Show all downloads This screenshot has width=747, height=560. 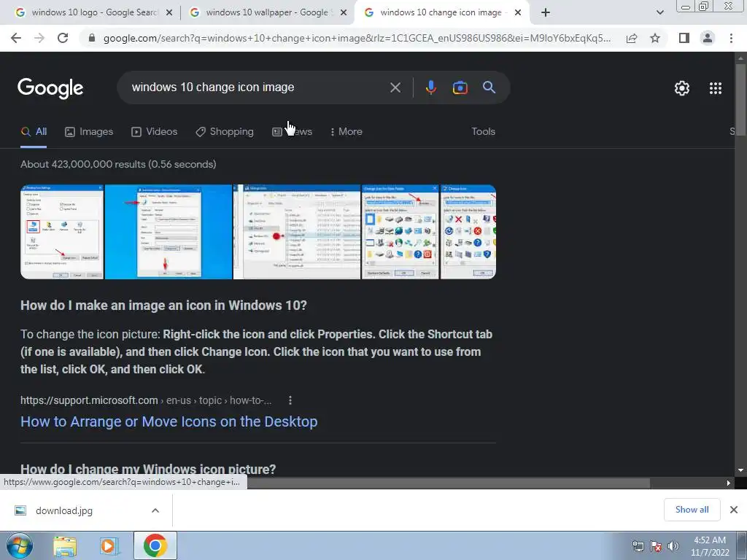[x=692, y=510]
